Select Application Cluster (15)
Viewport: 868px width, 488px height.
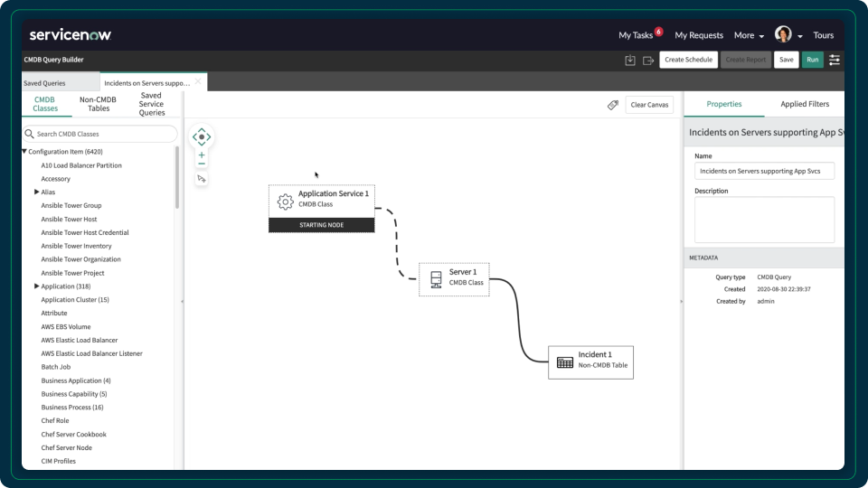(75, 299)
